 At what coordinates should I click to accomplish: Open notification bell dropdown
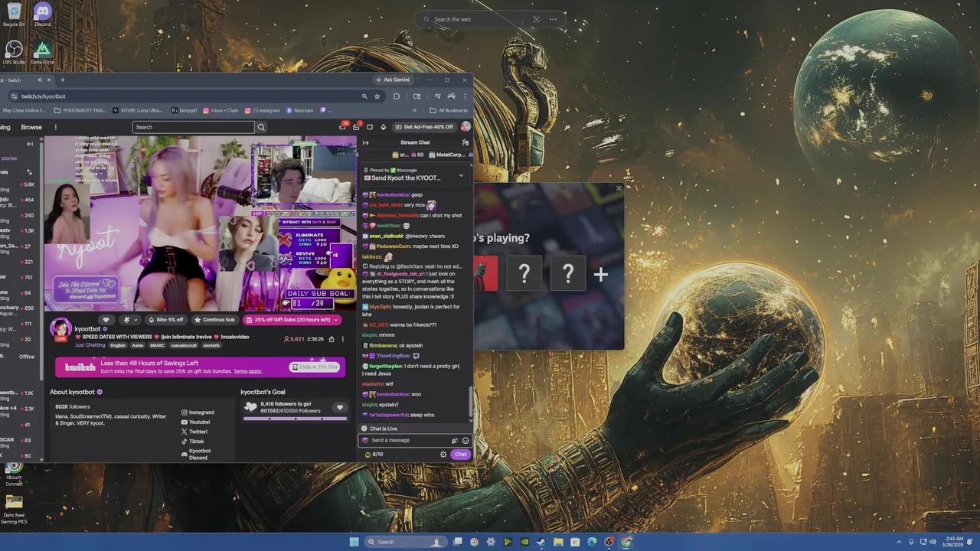[x=130, y=320]
